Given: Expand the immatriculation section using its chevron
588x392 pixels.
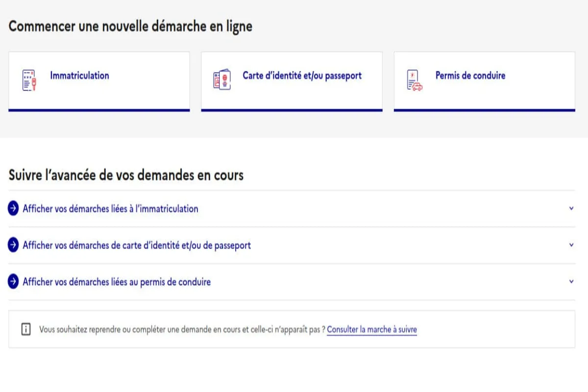Looking at the screenshot, I should click(x=570, y=208).
